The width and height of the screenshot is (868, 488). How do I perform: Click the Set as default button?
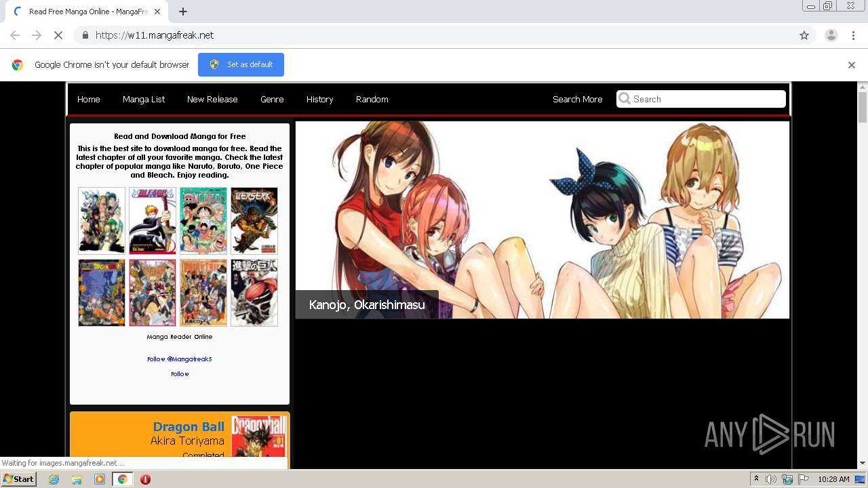(241, 64)
